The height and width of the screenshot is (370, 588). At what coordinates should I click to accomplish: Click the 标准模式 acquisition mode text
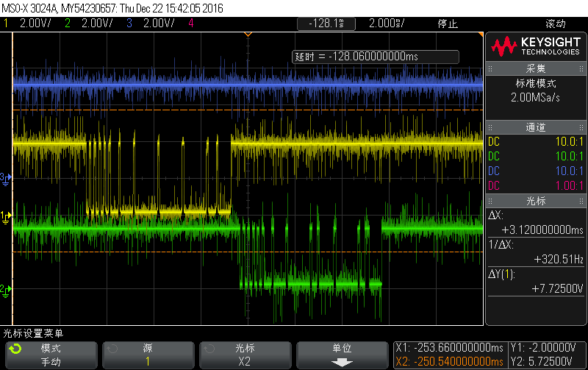(536, 83)
